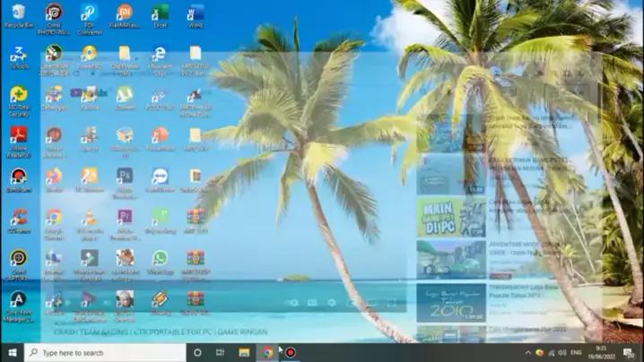Viewport: 644px width, 362px height.
Task: Open the Word desktop shortcut
Action: click(x=196, y=13)
